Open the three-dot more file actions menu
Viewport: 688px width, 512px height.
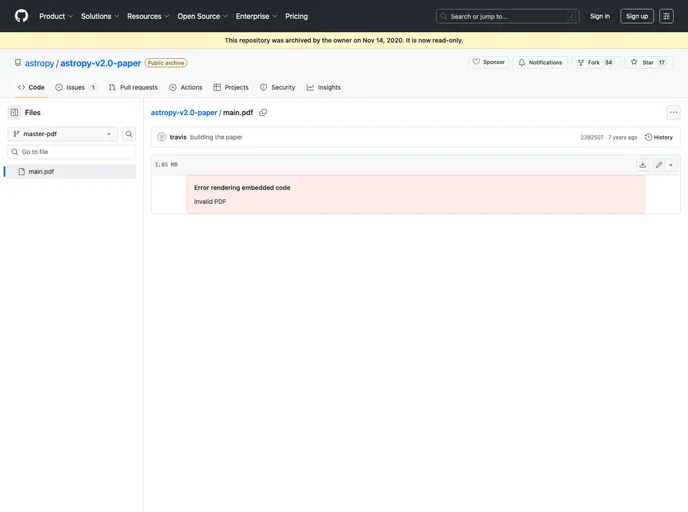click(673, 112)
